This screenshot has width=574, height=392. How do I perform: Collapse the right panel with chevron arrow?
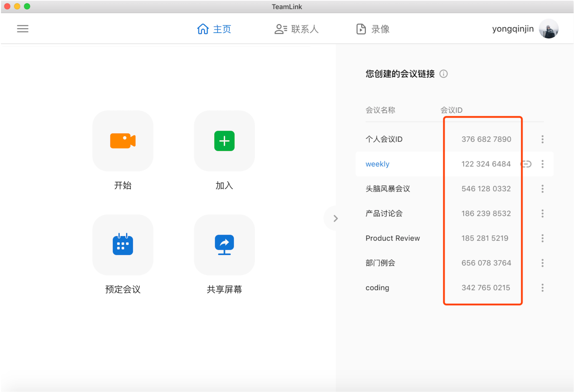click(x=335, y=218)
